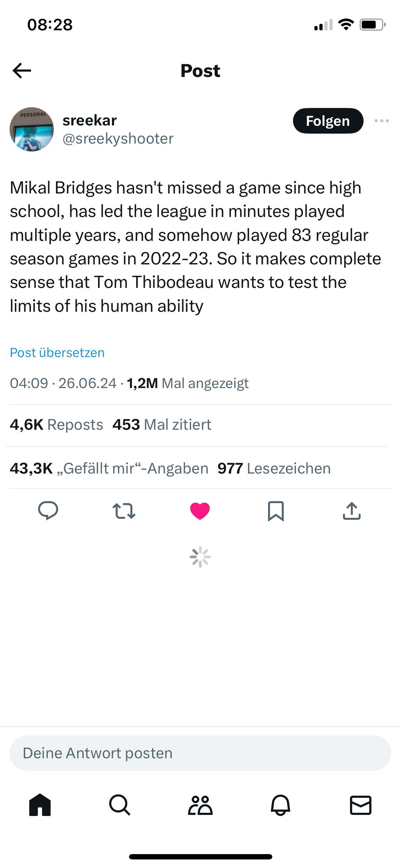Tap the @sreekyshooter handle
The image size is (401, 868).
pos(118,139)
